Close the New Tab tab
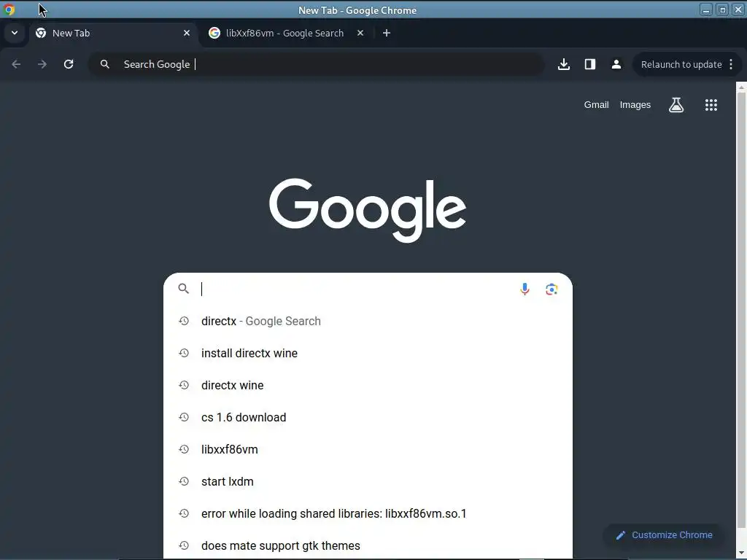 tap(187, 33)
